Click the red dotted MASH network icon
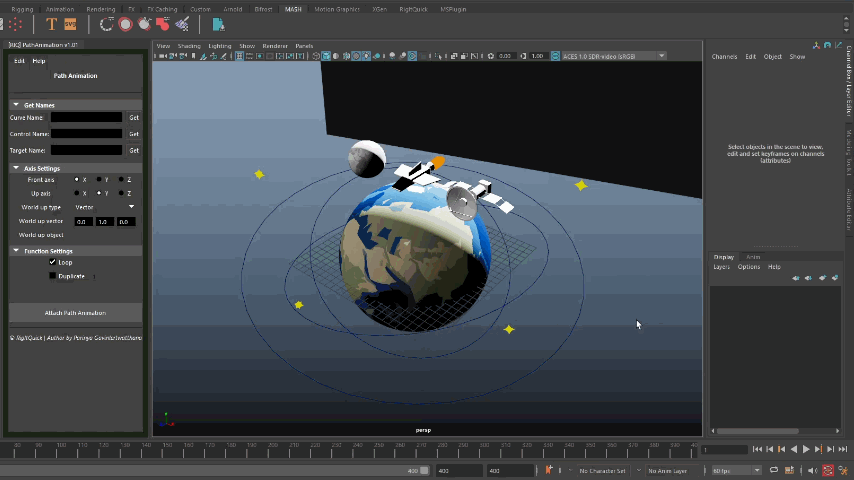This screenshot has height=480, width=854. coord(15,25)
